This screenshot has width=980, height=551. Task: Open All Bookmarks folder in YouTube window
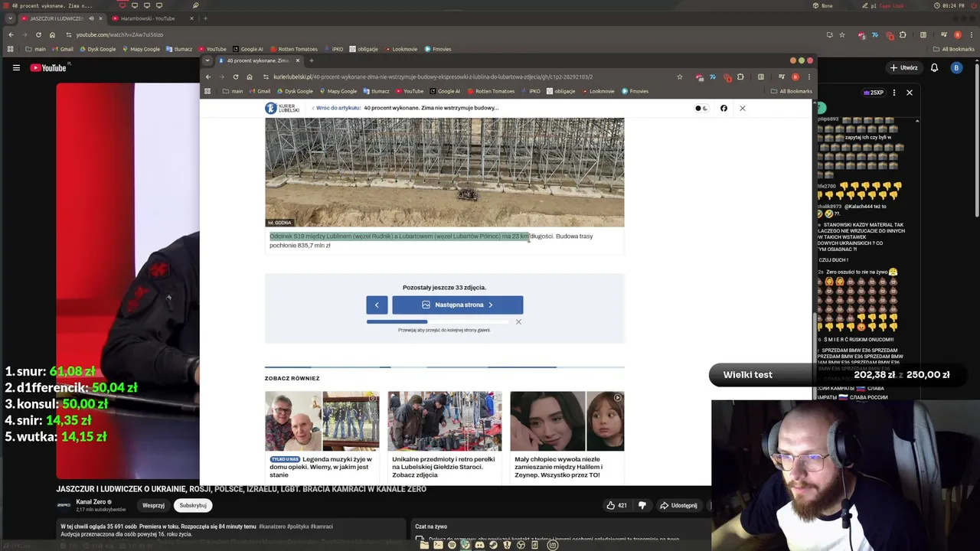coord(954,49)
